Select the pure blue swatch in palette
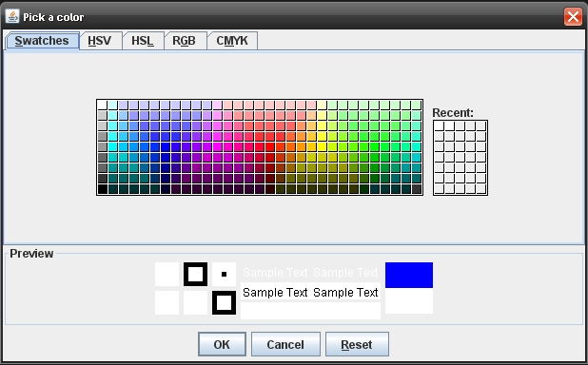Viewport: 588px width, 365px height. point(166,147)
